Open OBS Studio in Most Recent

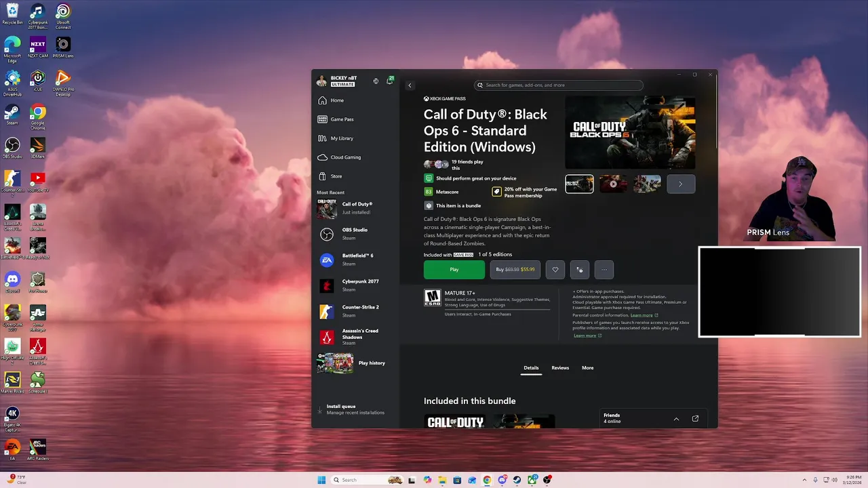(355, 234)
